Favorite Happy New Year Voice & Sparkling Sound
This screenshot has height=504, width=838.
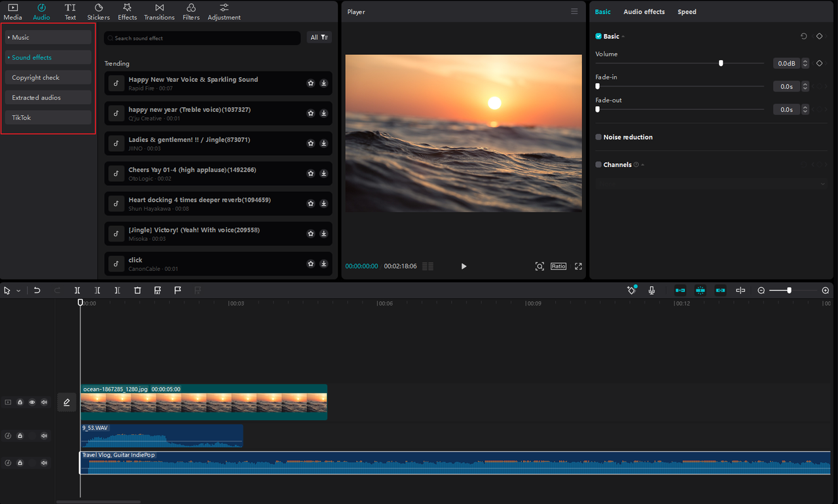point(311,83)
